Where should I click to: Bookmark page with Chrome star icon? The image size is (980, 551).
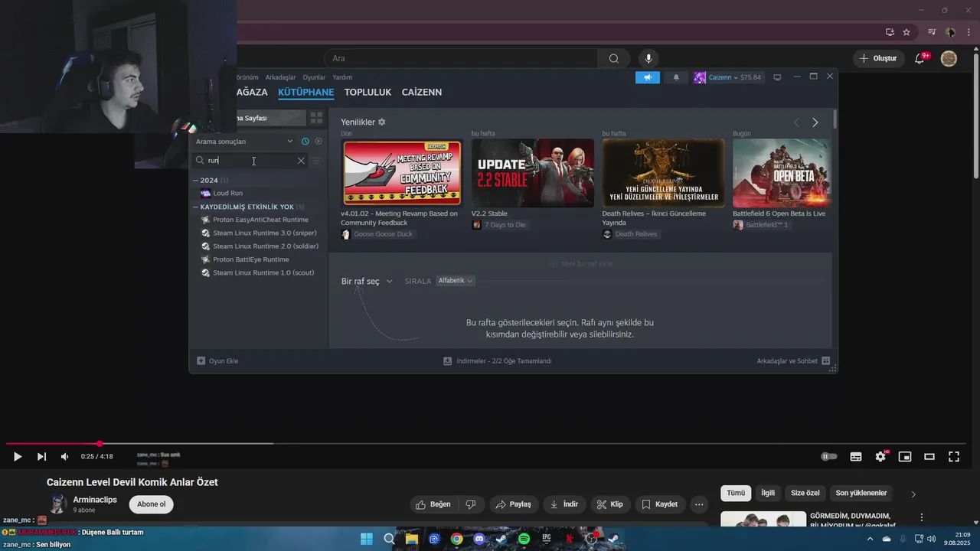pos(906,32)
